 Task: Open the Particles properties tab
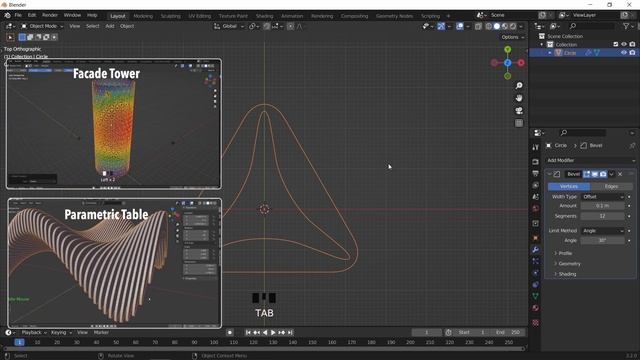[536, 261]
